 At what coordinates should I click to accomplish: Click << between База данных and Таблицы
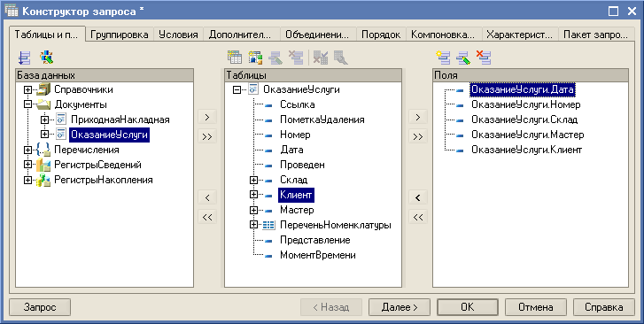click(x=207, y=217)
